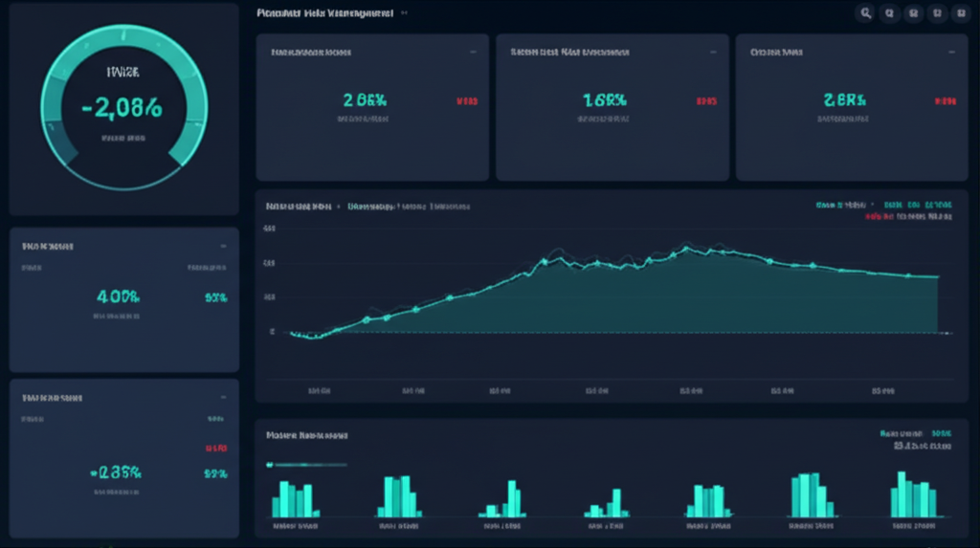Click the red badge in the 2.86% card
Screen dimensions: 980x548
tap(466, 100)
